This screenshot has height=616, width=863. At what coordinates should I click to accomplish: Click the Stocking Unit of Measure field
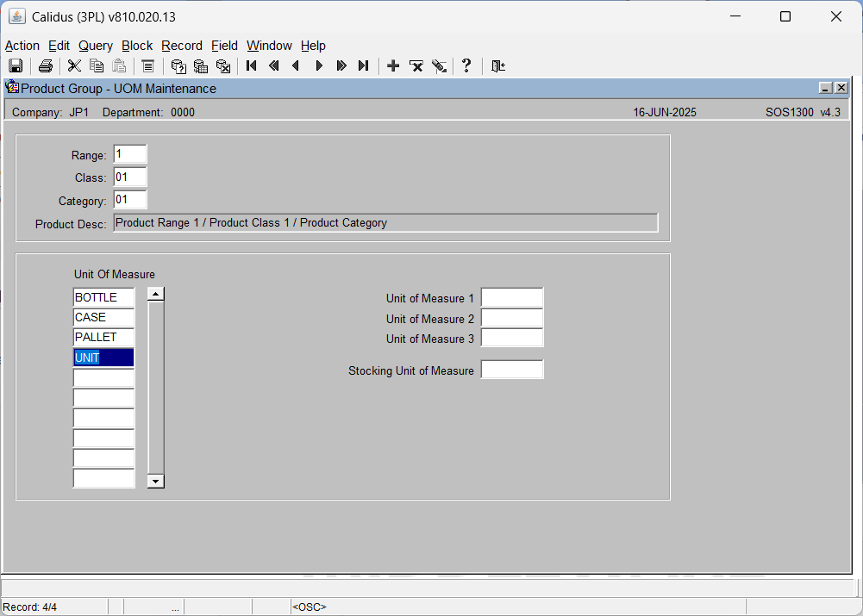point(512,370)
